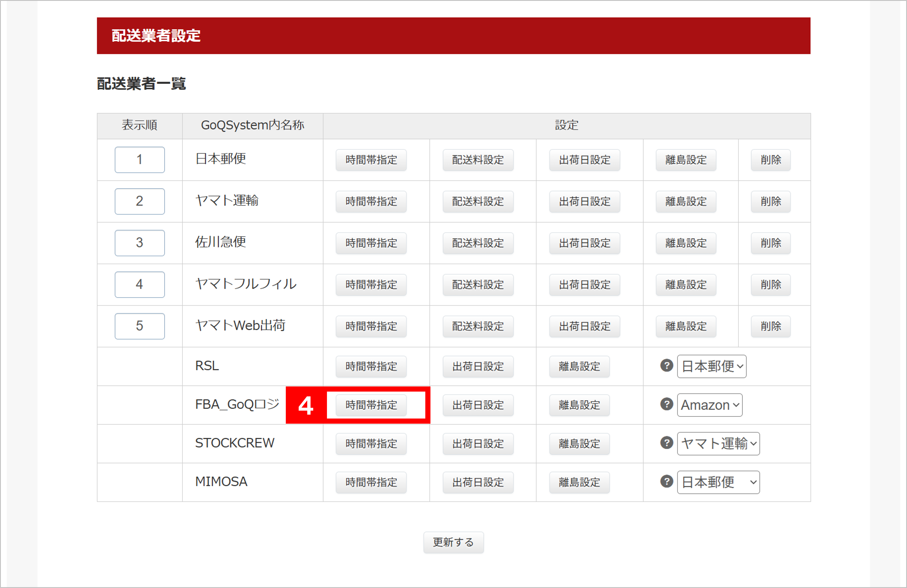Click the help icon in RSL row
The image size is (907, 588).
(666, 366)
